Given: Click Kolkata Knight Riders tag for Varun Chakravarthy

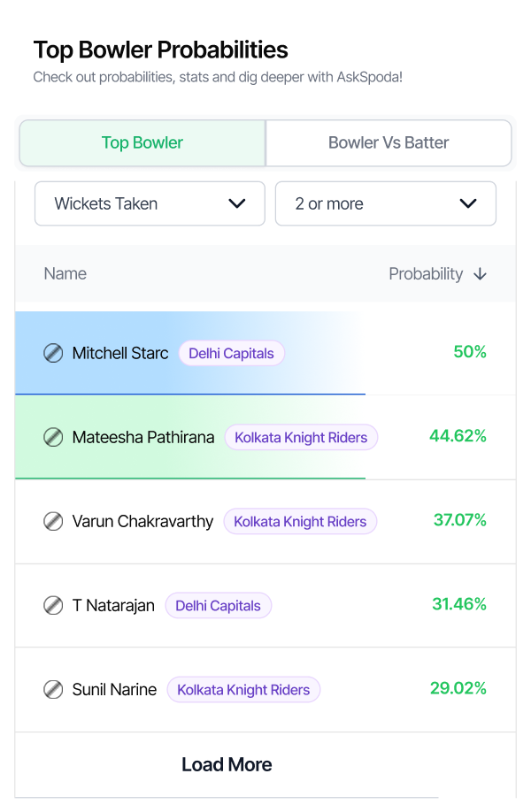Looking at the screenshot, I should [300, 522].
